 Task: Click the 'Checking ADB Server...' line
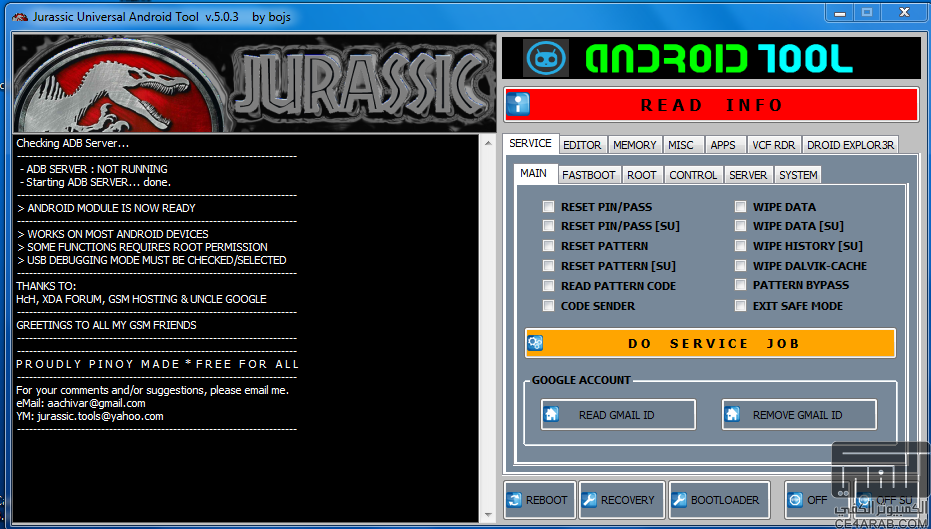pos(72,143)
